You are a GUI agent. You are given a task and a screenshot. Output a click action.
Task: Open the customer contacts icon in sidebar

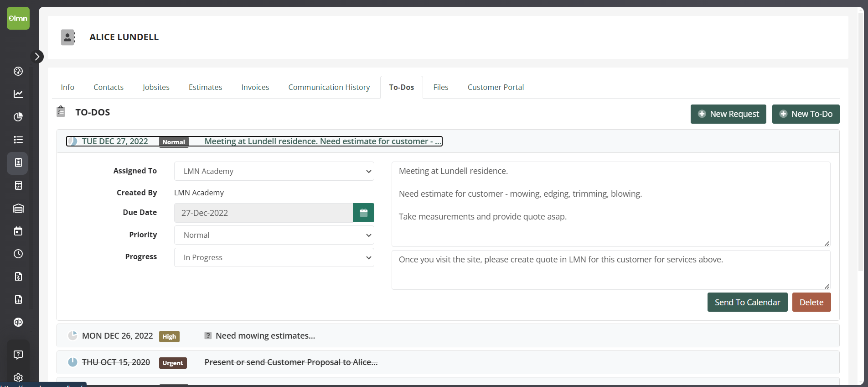18,163
